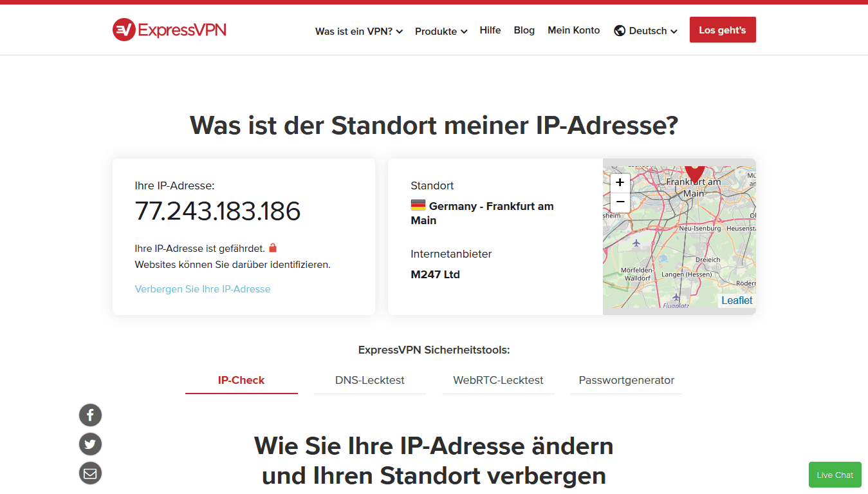868x494 pixels.
Task: Zoom in on the map
Action: coord(620,182)
